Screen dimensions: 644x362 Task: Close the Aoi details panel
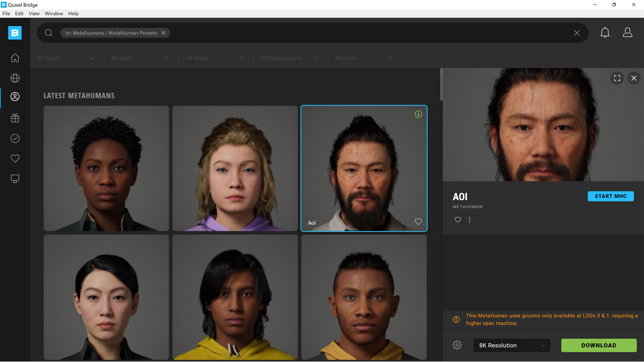[x=634, y=78]
